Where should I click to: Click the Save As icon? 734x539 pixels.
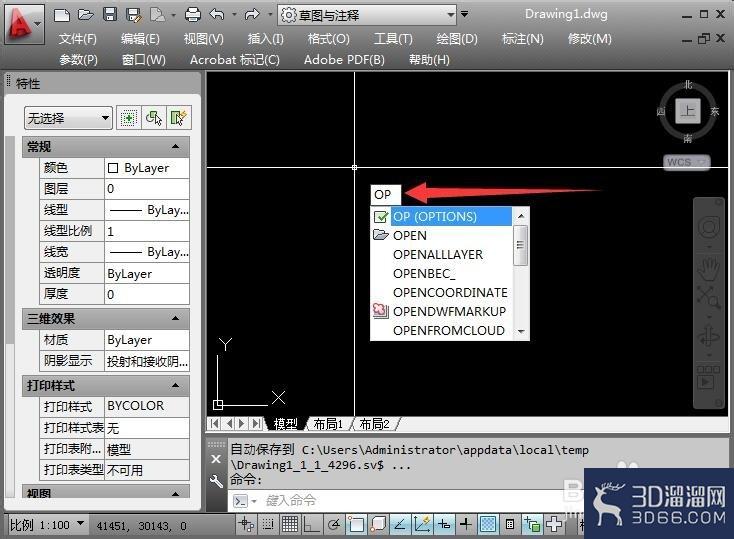pos(134,15)
